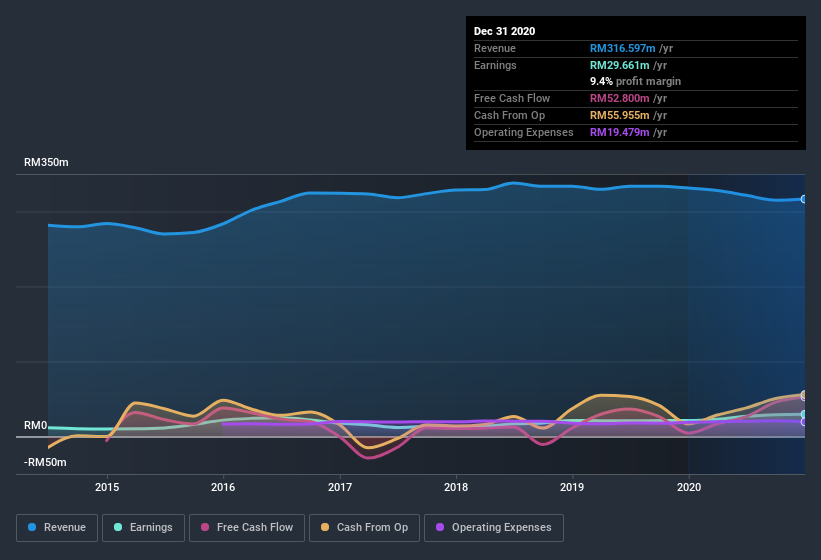
Task: Toggle the Revenue legend button
Action: pyautogui.click(x=57, y=528)
